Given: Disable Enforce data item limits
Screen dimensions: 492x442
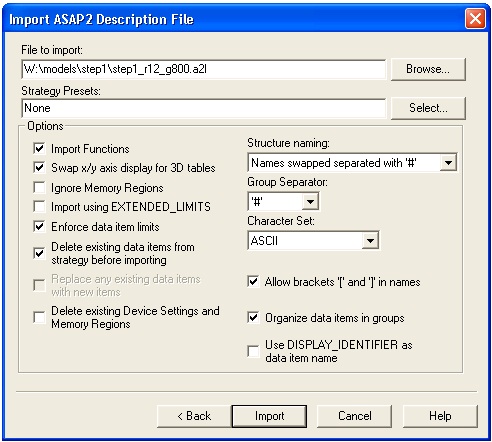Looking at the screenshot, I should [39, 226].
